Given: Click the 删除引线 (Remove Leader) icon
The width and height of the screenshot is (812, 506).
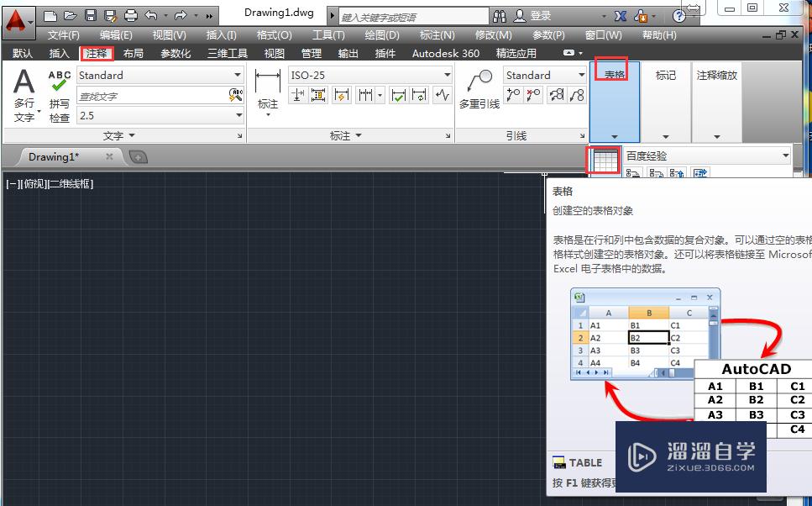Looking at the screenshot, I should click(x=532, y=94).
